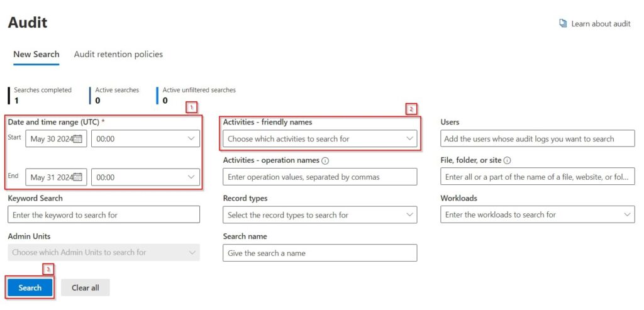Open the Learn about audit link
Viewport: 644px width, 310px height.
click(601, 24)
